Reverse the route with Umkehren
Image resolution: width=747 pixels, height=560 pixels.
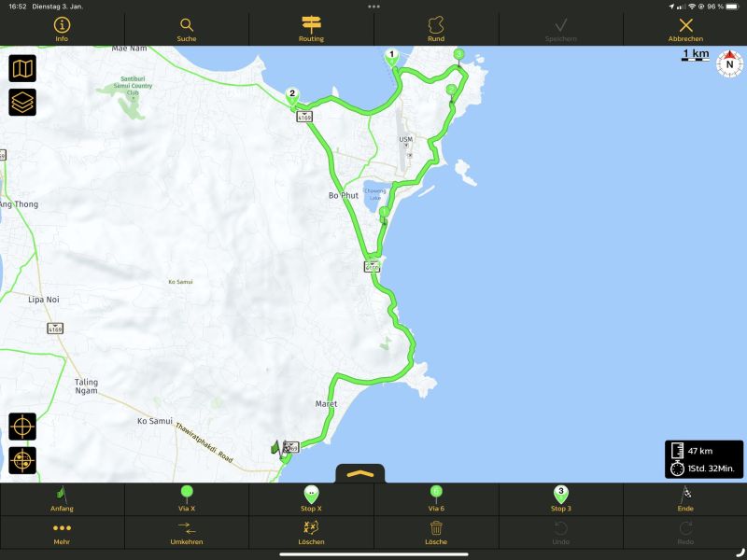[187, 532]
